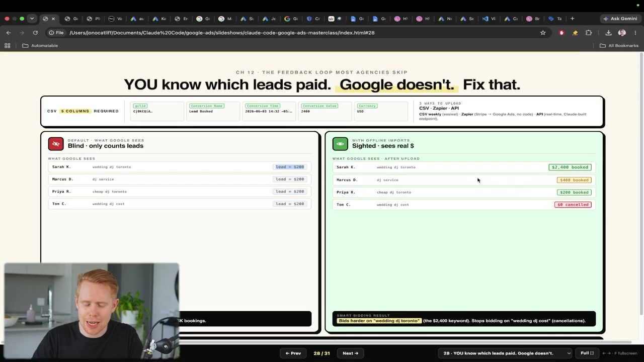Click the highlighted '5 COLUMNS' label

pyautogui.click(x=75, y=111)
